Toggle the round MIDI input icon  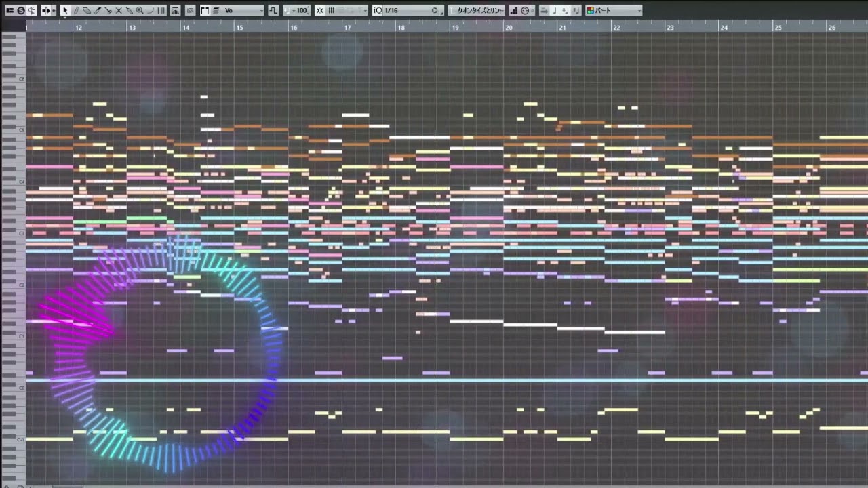pyautogui.click(x=524, y=10)
